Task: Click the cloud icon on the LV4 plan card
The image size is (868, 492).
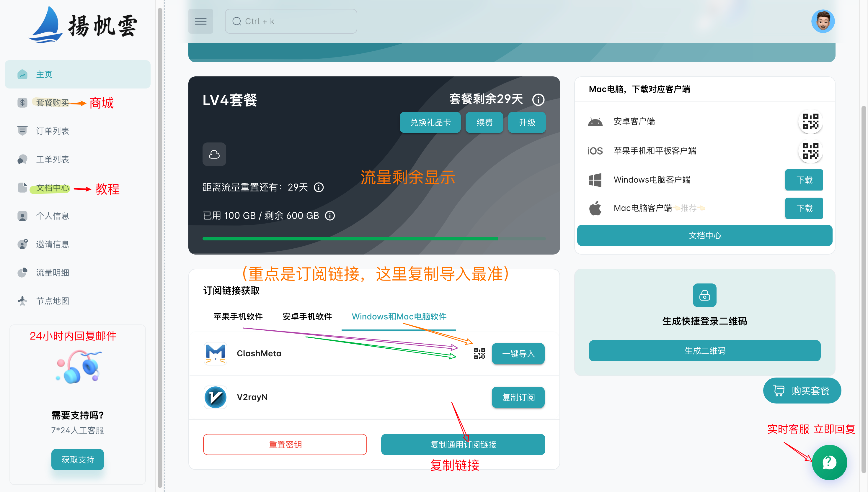Action: (214, 155)
